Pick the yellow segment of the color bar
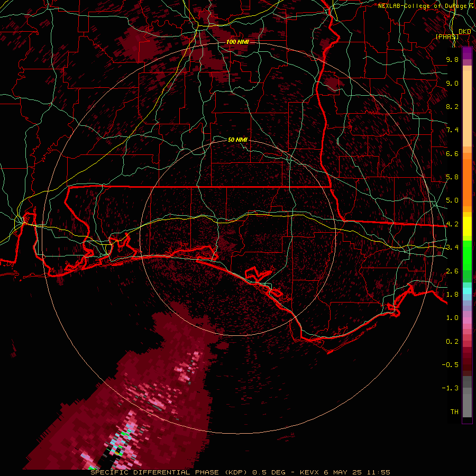This screenshot has width=476, height=476. click(467, 226)
